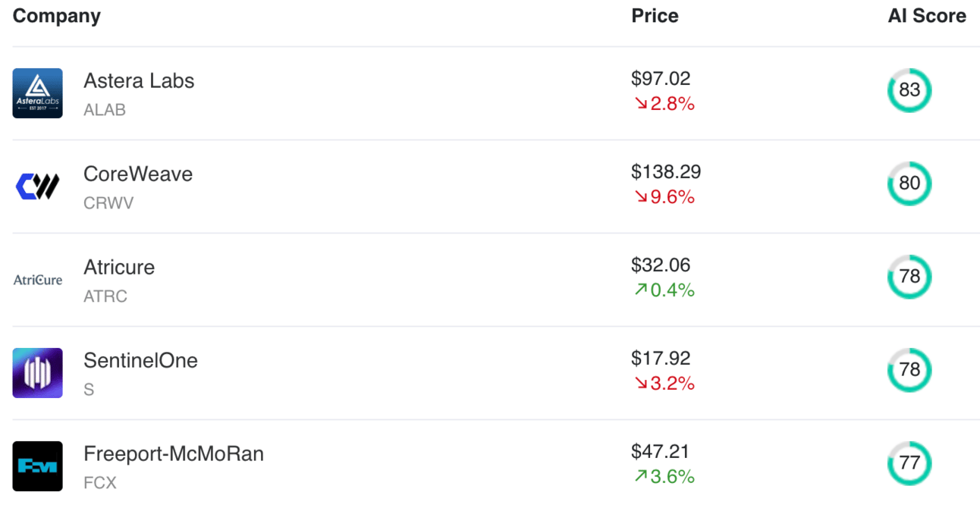Open the Astera Labs company link

(139, 81)
